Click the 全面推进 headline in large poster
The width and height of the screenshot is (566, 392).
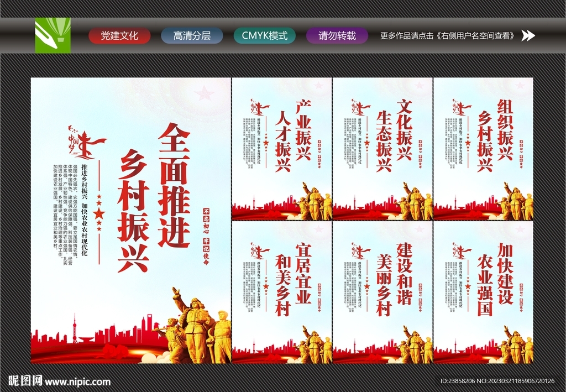point(174,185)
